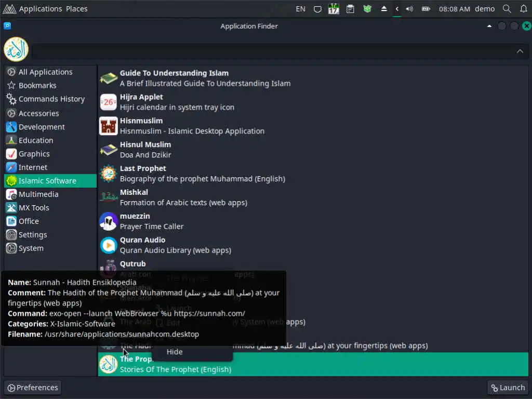The image size is (532, 399).
Task: Click the EN keyboard layout indicator
Action: 300,9
